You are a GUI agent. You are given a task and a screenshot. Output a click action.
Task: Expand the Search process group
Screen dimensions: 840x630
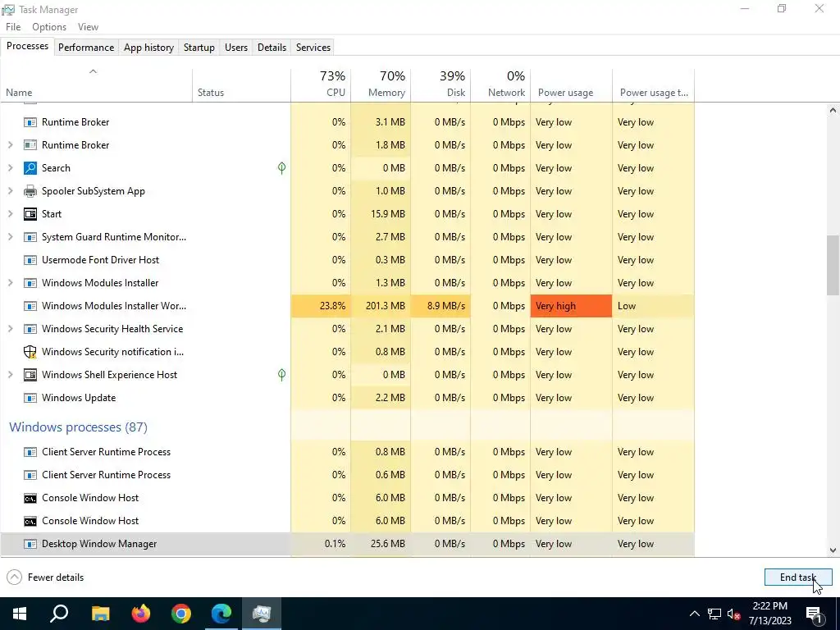click(10, 168)
